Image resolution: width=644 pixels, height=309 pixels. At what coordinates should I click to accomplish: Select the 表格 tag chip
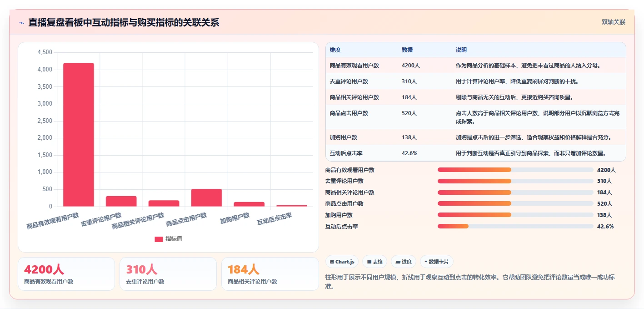tap(374, 262)
